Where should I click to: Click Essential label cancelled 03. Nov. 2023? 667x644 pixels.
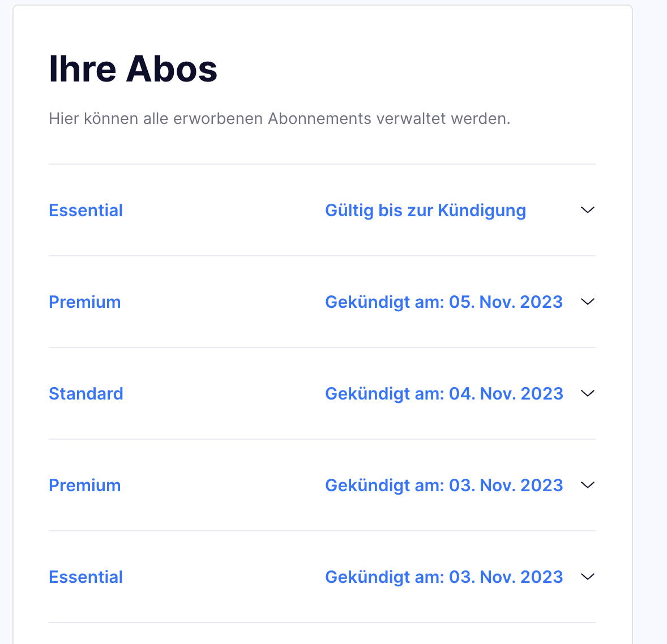85,577
